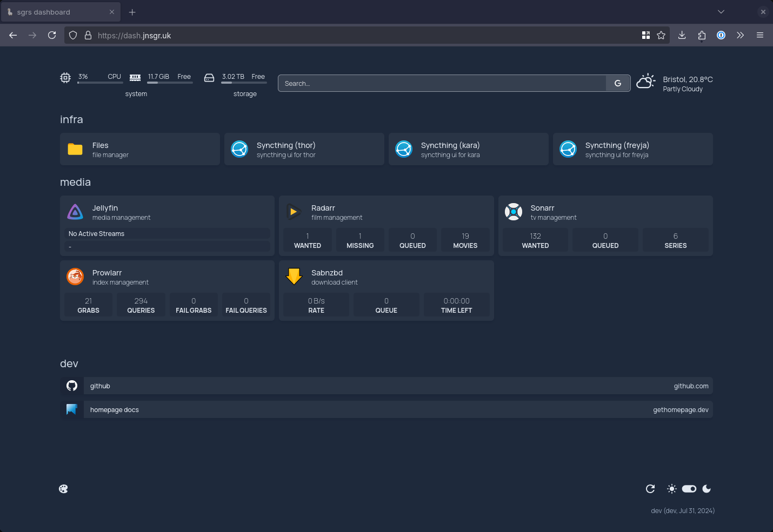The width and height of the screenshot is (773, 532).
Task: Open the Firefox hamburger menu
Action: [x=760, y=35]
